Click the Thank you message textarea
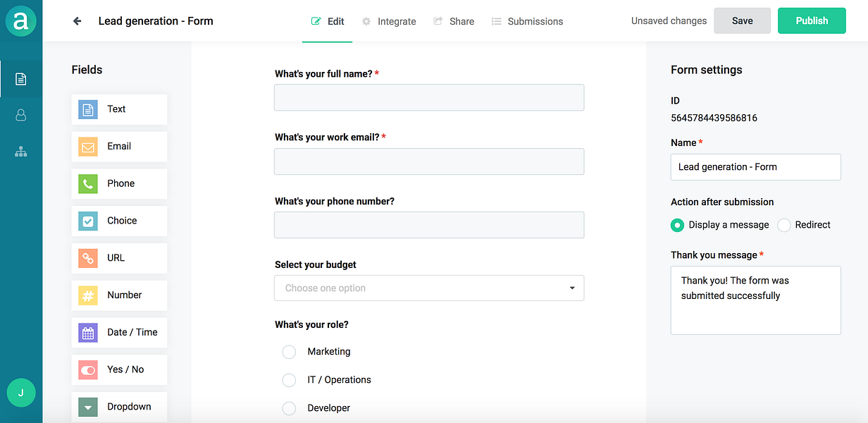This screenshot has width=868, height=423. click(x=756, y=300)
